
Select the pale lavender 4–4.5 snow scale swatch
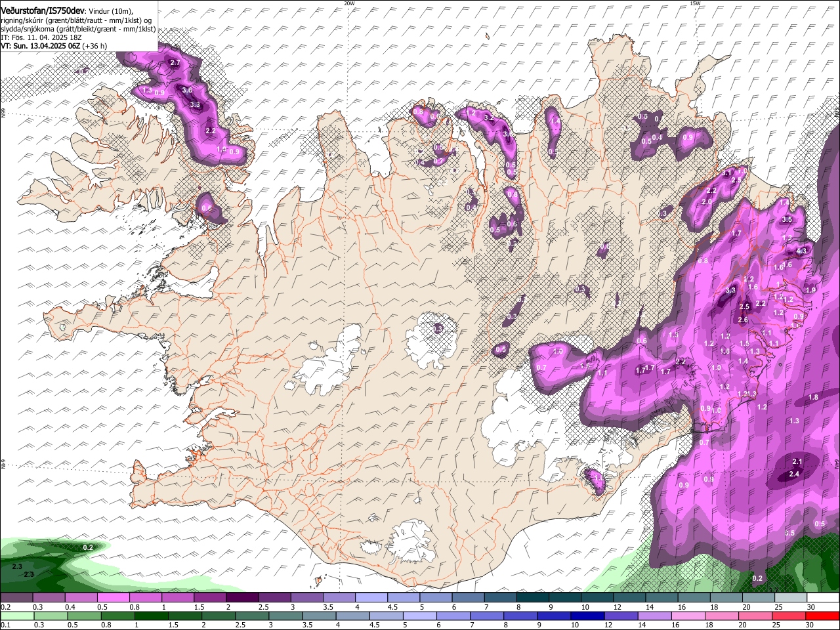(371, 598)
